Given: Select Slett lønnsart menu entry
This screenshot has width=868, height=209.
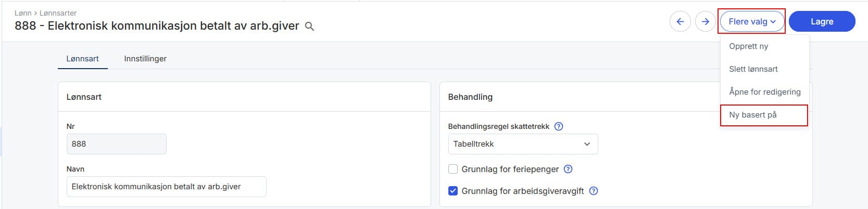Looking at the screenshot, I should tap(753, 69).
